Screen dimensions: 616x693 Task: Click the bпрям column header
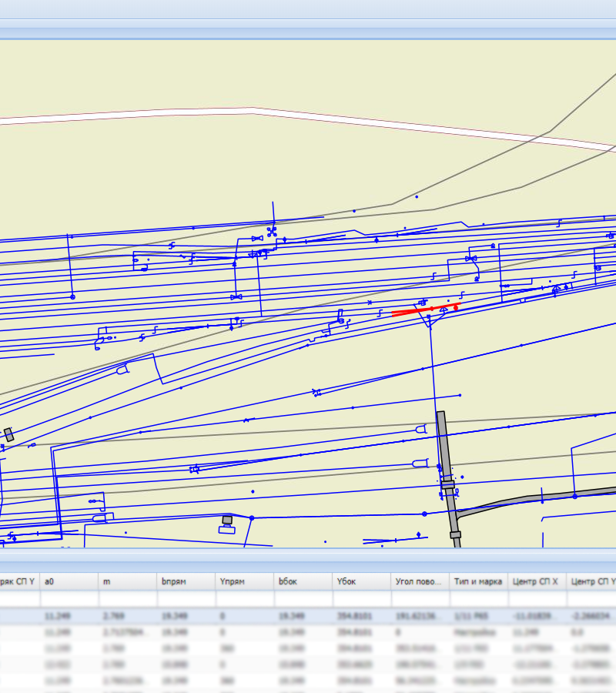click(186, 581)
